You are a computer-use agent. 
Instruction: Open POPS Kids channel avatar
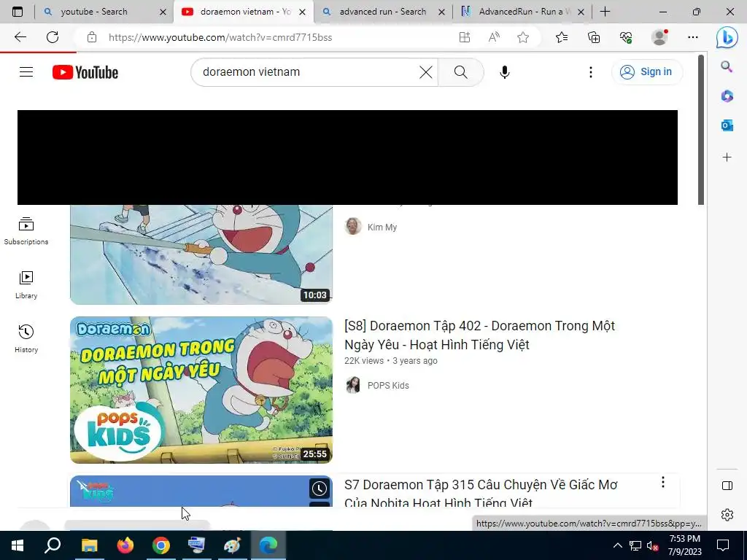353,385
